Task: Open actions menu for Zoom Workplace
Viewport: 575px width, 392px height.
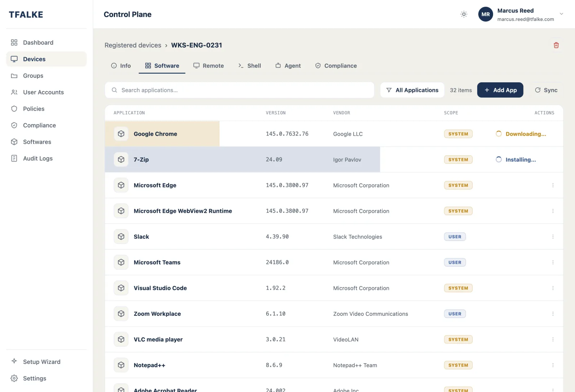Action: point(553,313)
